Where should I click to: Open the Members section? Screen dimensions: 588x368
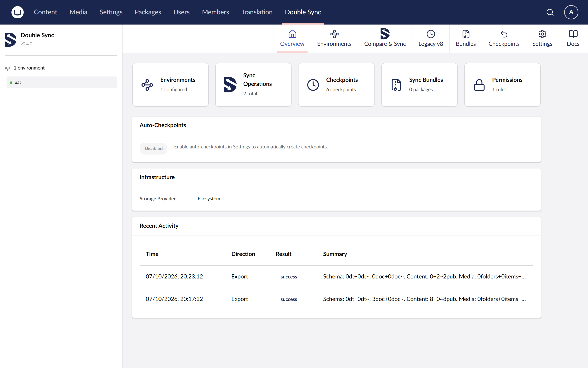click(x=216, y=12)
